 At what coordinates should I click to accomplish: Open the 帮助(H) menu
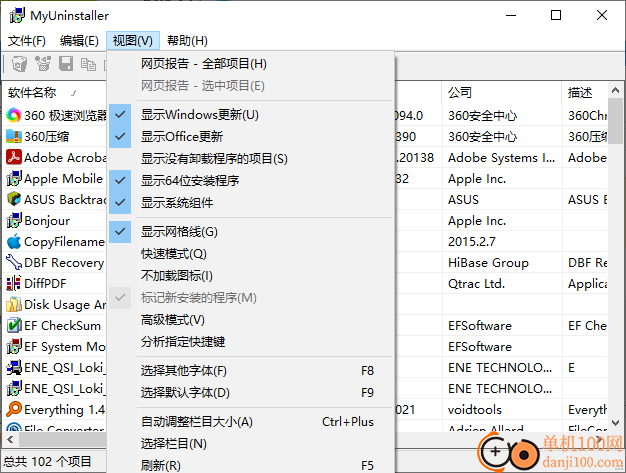tap(187, 41)
